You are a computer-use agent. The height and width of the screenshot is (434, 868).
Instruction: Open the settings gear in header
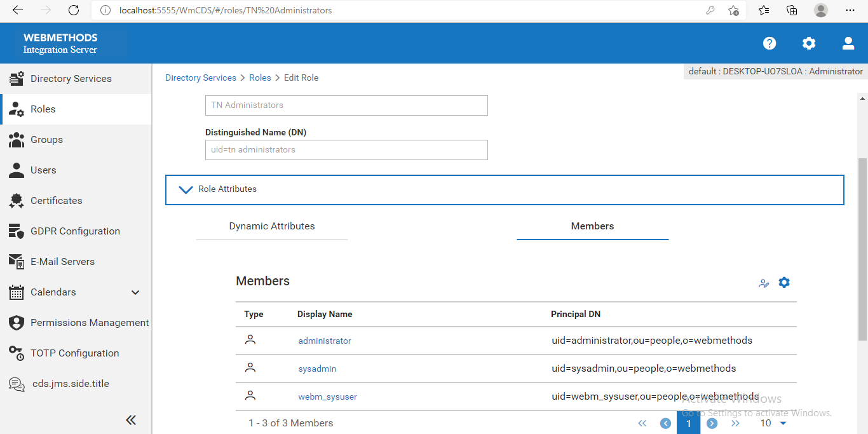809,43
